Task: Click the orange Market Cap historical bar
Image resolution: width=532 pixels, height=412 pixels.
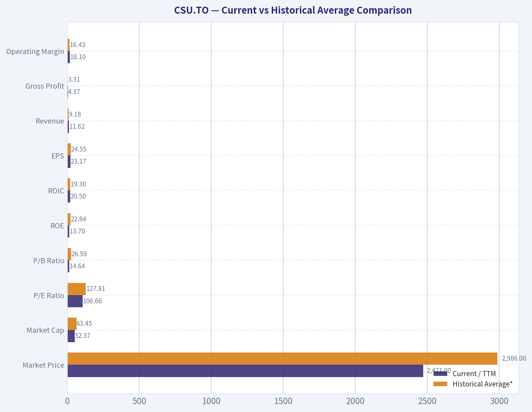Action: pos(72,324)
